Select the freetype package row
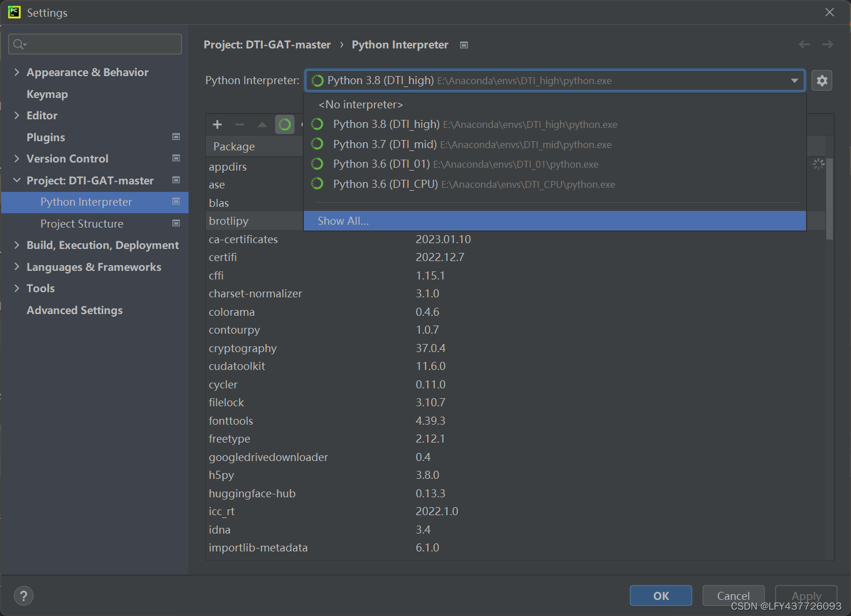 pyautogui.click(x=516, y=439)
